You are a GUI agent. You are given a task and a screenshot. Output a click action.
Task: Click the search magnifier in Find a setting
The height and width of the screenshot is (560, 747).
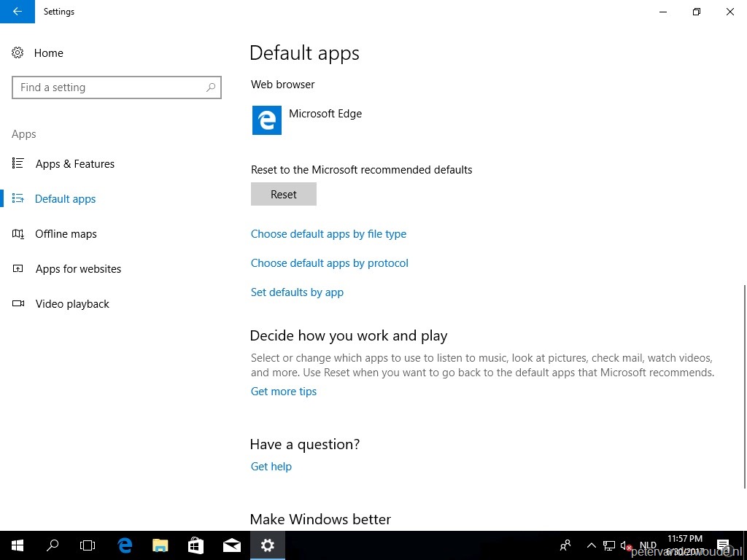(x=211, y=87)
